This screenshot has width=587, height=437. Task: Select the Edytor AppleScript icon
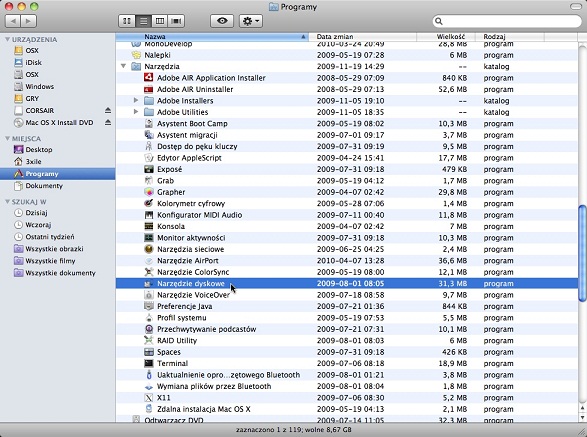coord(149,158)
